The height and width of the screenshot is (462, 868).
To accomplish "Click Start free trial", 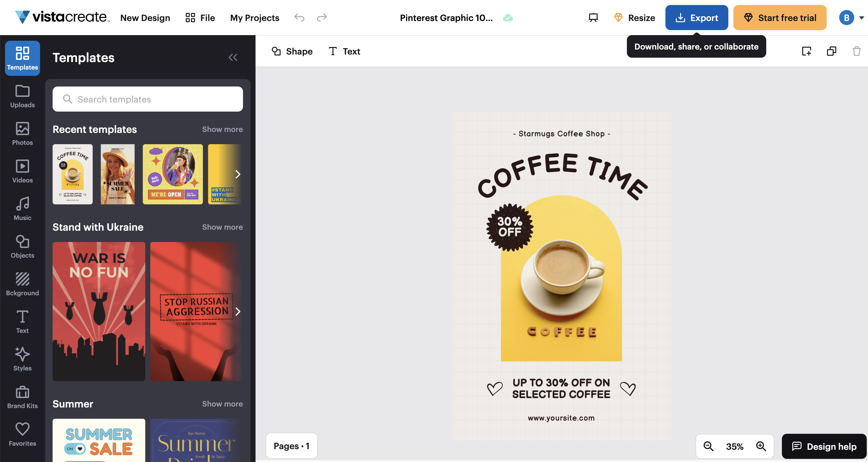I will (x=780, y=18).
